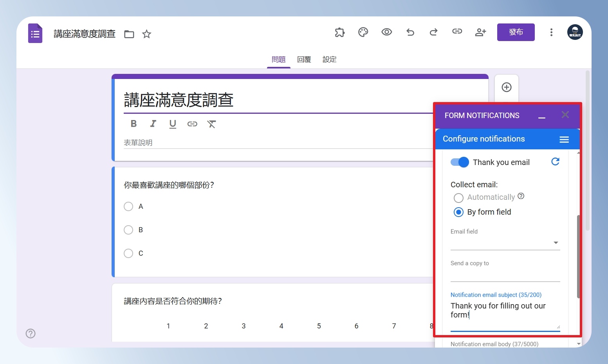Click the notifications panel scrollbar thumb
The width and height of the screenshot is (608, 364).
pos(578,256)
